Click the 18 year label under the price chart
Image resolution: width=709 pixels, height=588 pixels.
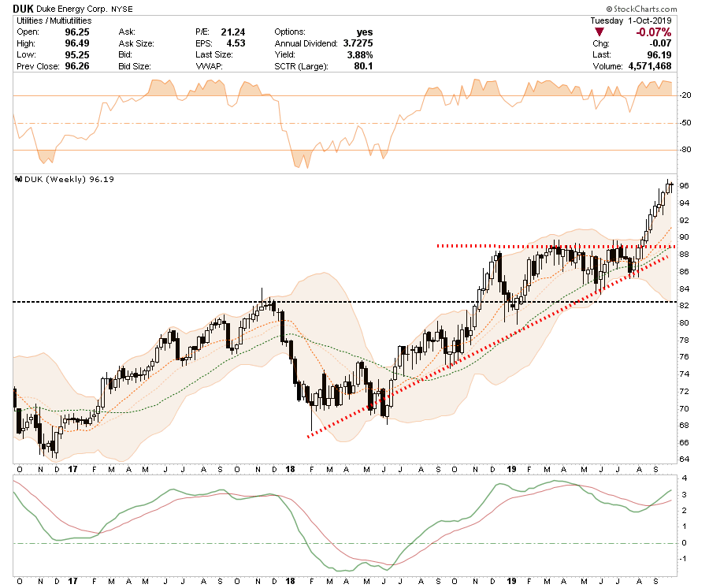[x=290, y=469]
